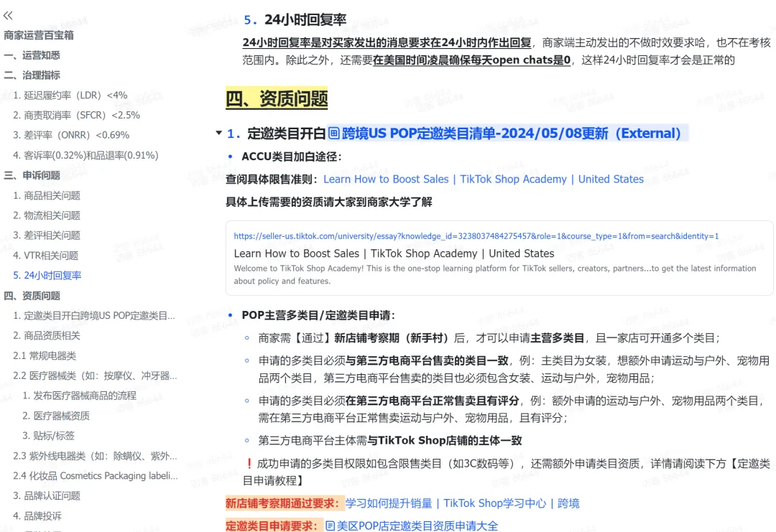Click text 第三方电商平台主体需与TikTok Shop店铺的主体一致
Image resolution: width=776 pixels, height=532 pixels.
pyautogui.click(x=390, y=441)
